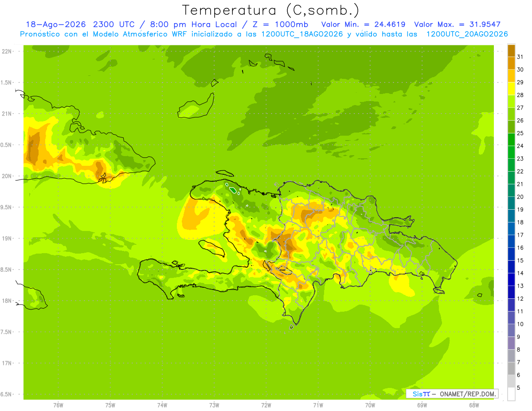Click the initialization stamp '1200UTC_18AGO2026'
The height and width of the screenshot is (411, 532).
coord(302,34)
